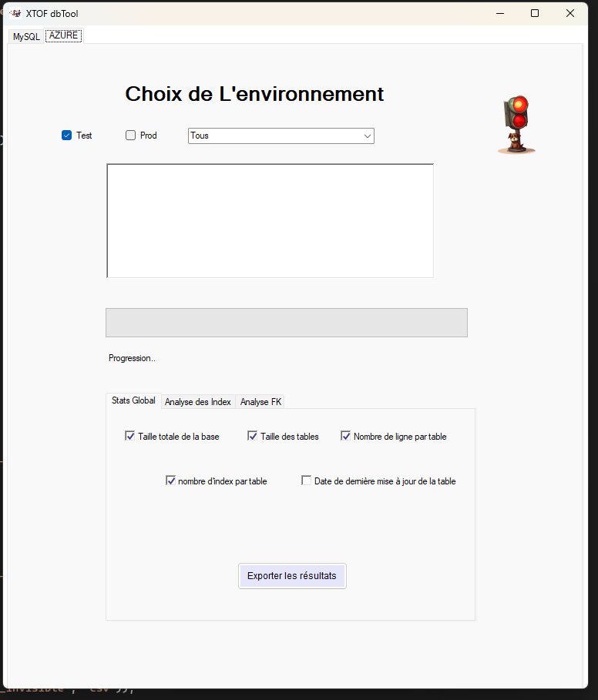The height and width of the screenshot is (700, 598).
Task: Click the XTOF dbTool title bar app icon
Action: coord(15,13)
